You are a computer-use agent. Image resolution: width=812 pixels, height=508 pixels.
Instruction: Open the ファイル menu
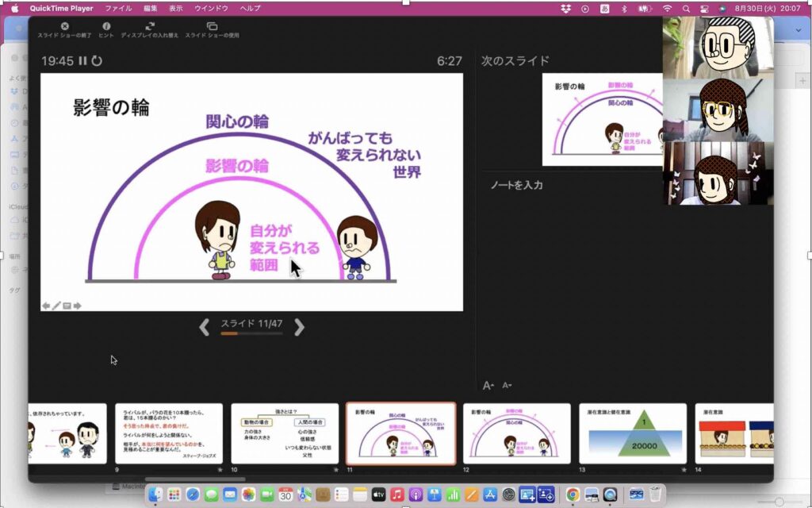point(118,8)
